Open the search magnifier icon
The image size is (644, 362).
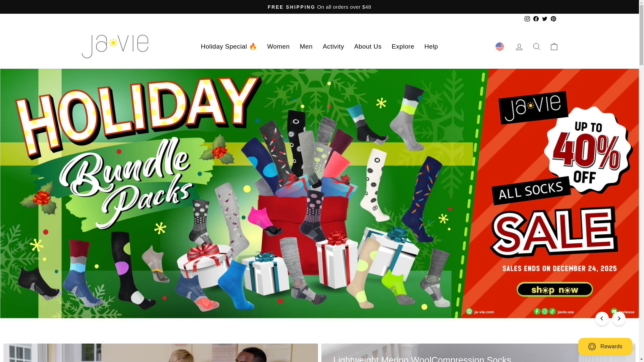coord(536,47)
